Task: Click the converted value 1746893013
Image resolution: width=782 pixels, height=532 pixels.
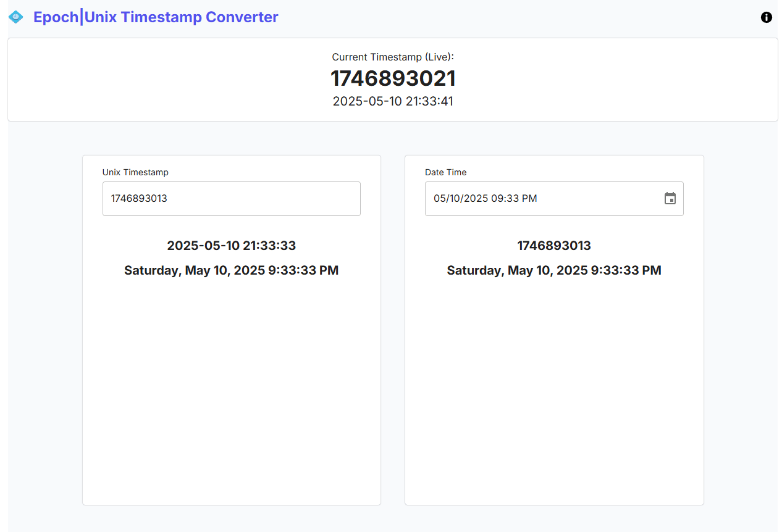Action: [553, 245]
